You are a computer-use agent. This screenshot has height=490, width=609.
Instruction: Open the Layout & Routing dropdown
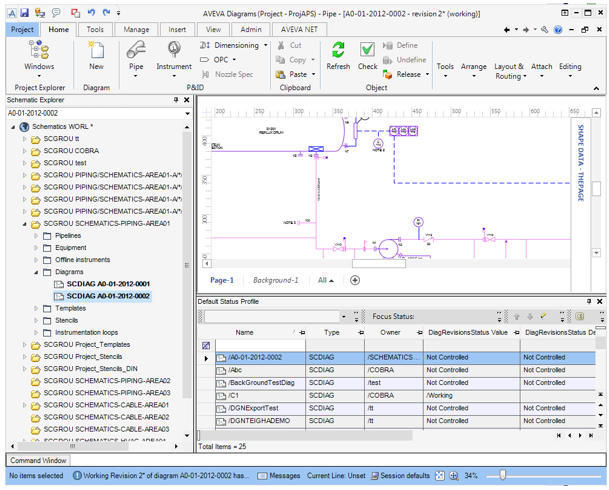[510, 71]
